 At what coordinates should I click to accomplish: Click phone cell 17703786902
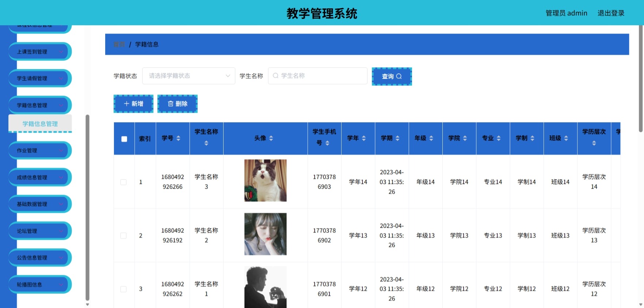click(324, 235)
